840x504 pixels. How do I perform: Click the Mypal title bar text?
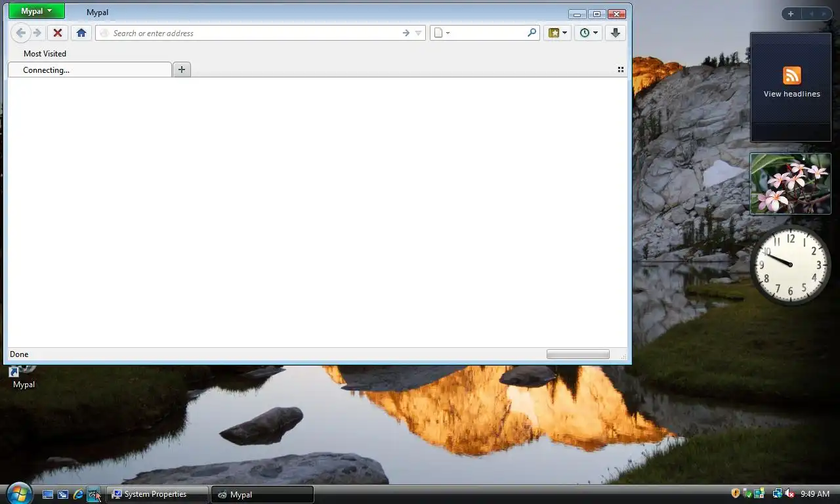pyautogui.click(x=97, y=12)
